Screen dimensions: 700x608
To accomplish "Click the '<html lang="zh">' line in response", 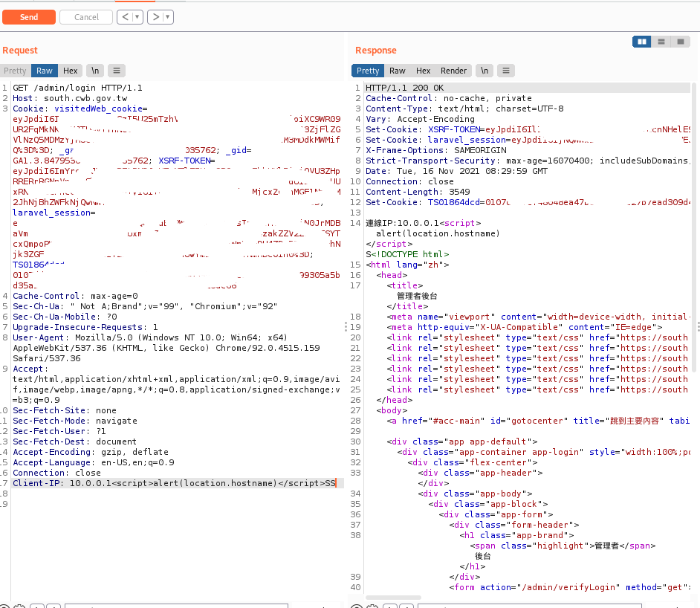I will coord(407,265).
